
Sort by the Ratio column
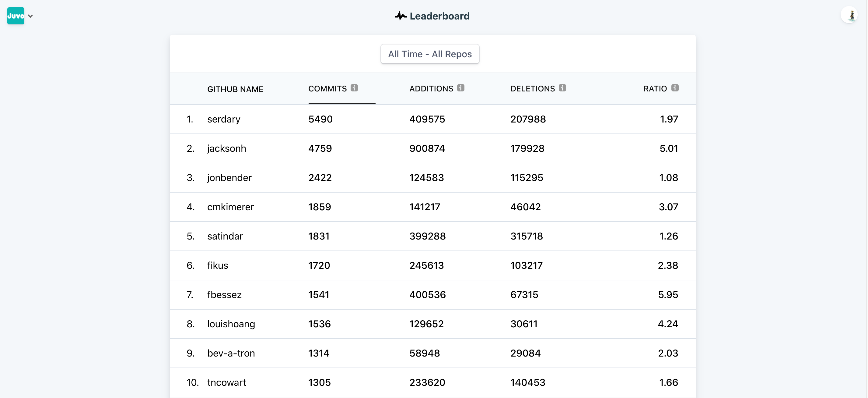click(x=655, y=89)
